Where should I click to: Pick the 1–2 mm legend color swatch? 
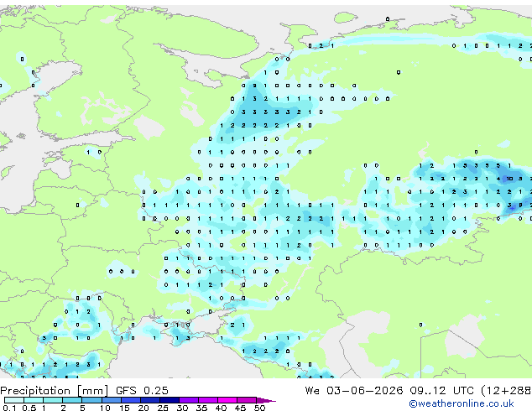53,400
